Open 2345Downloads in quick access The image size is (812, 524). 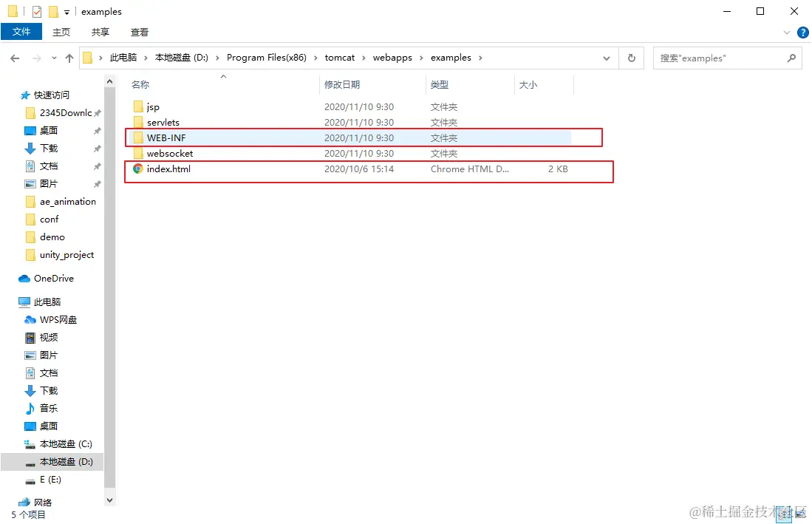pyautogui.click(x=65, y=113)
